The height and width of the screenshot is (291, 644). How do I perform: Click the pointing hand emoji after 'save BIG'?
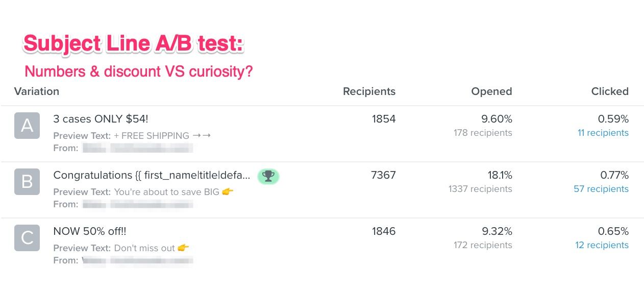(x=228, y=192)
